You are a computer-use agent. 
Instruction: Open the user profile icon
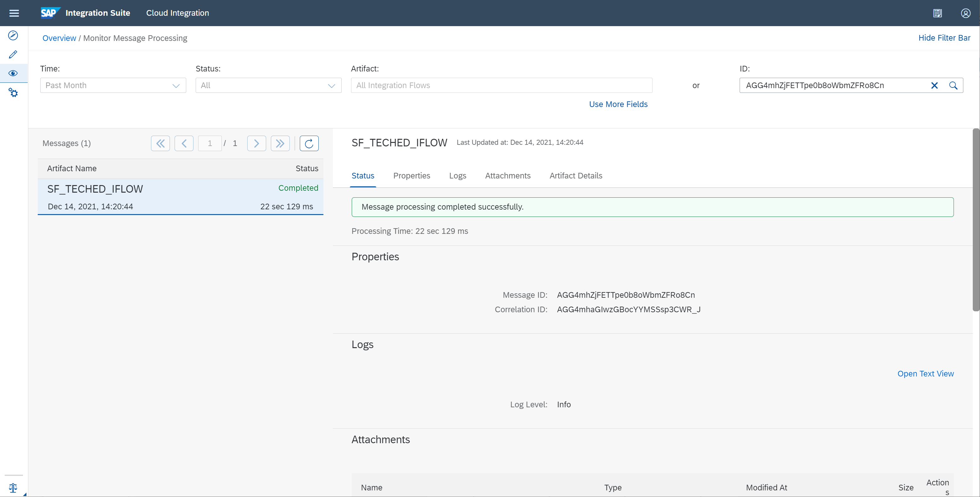click(966, 13)
